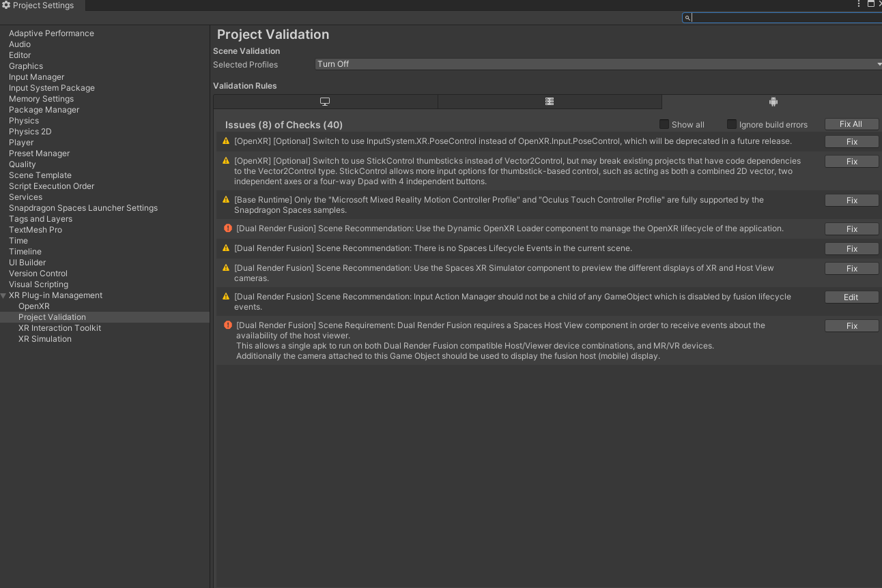Collapse the XR Plug-in Management section
The width and height of the screenshot is (882, 588).
coord(4,295)
